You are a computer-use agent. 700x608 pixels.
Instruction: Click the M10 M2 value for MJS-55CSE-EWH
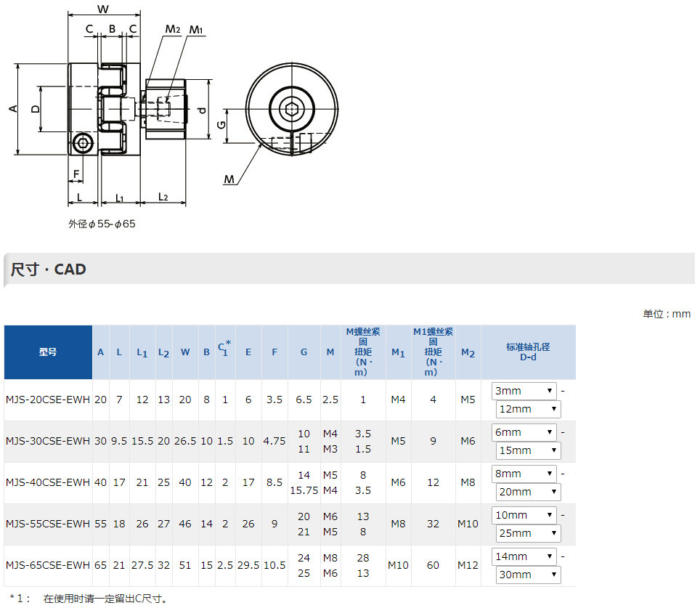click(x=468, y=524)
